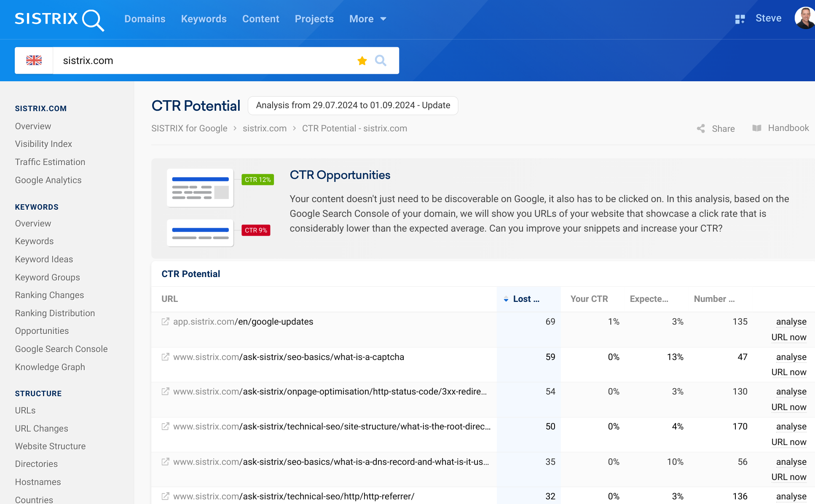Open Website Structure in sidebar
The width and height of the screenshot is (815, 504).
[x=50, y=446]
